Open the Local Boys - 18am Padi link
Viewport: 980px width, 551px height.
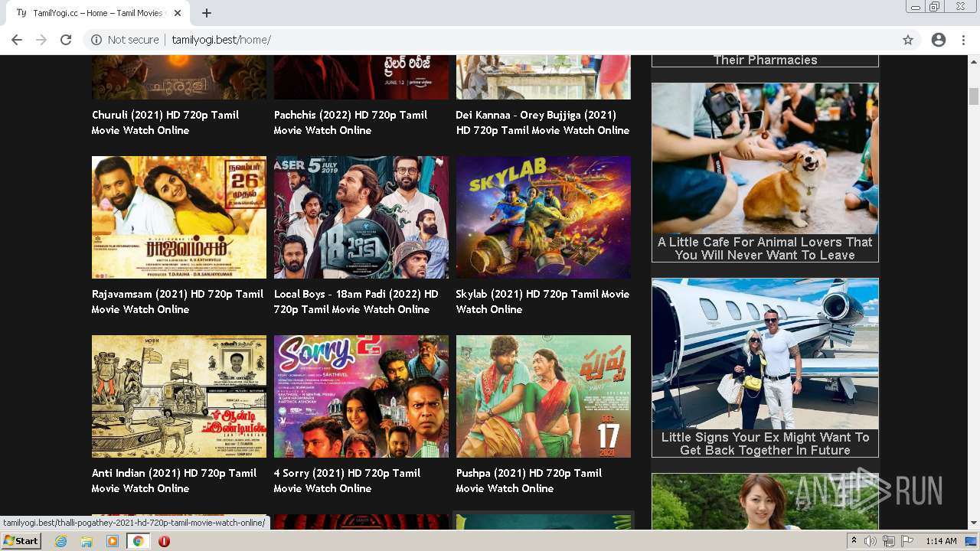pos(356,302)
